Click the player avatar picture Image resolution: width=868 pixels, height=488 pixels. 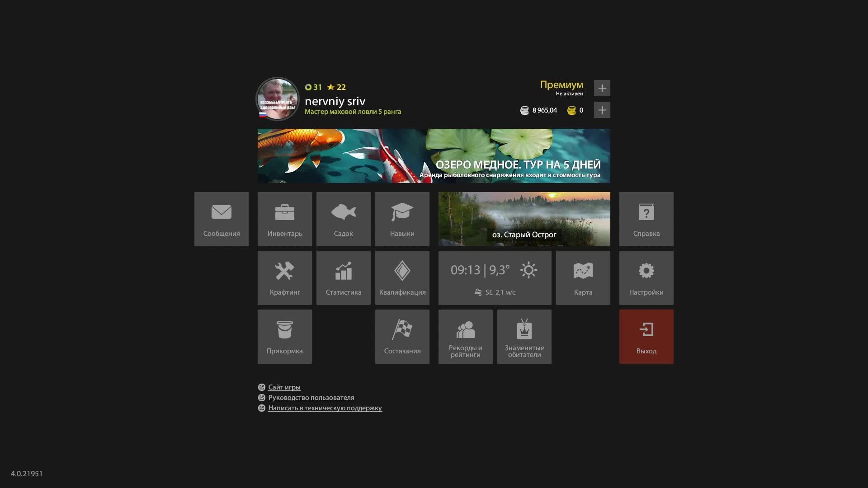[278, 99]
